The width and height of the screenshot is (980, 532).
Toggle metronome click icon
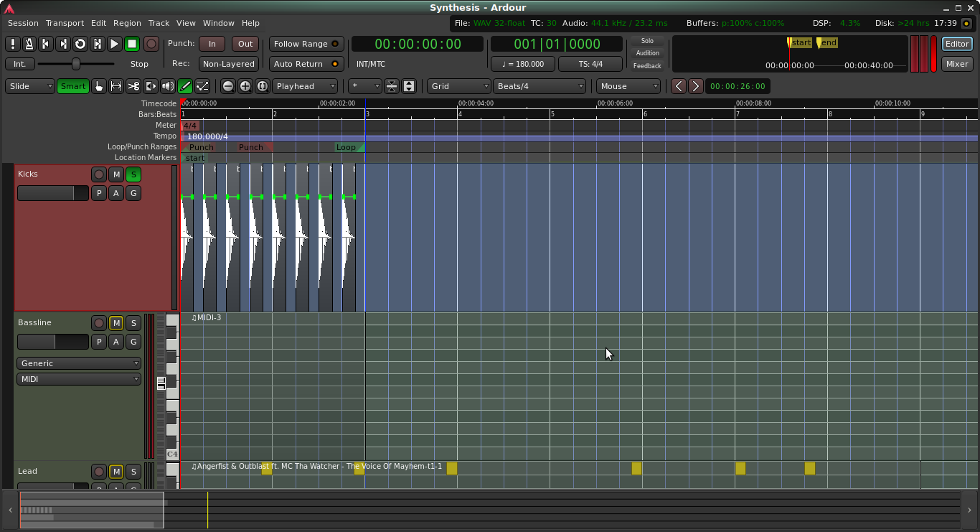tap(29, 44)
